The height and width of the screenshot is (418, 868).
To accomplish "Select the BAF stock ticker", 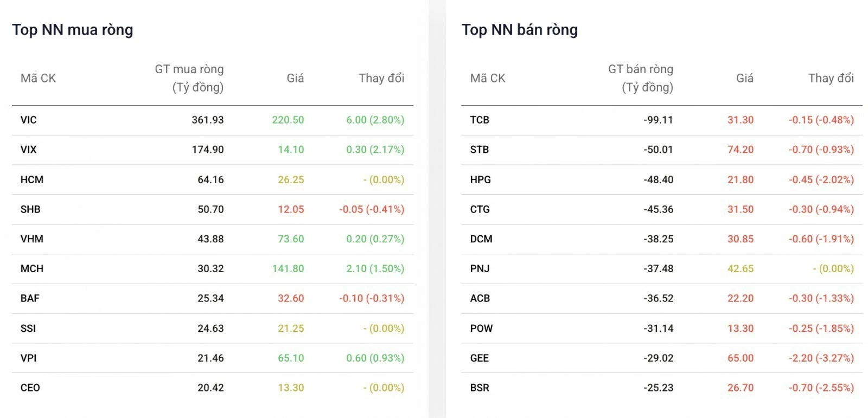I will click(30, 298).
